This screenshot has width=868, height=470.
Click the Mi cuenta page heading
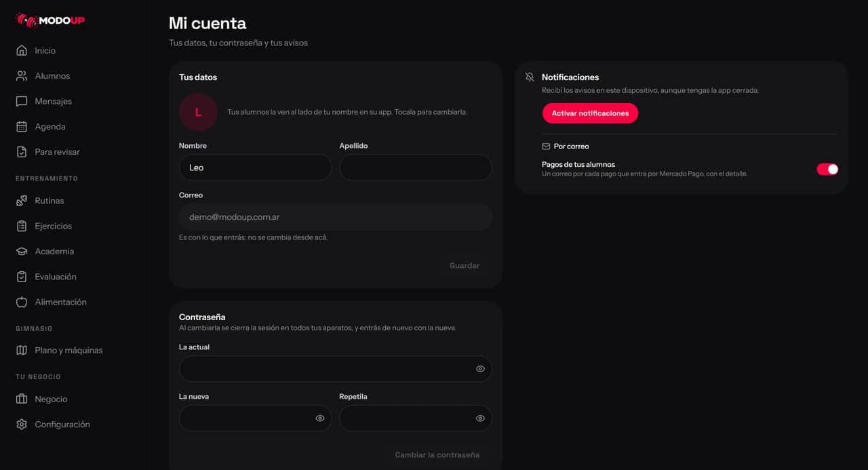[208, 23]
